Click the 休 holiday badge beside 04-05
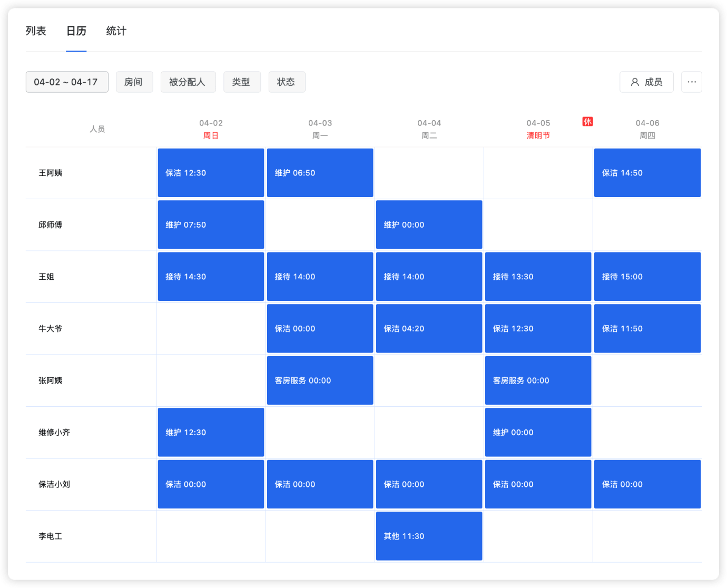The height and width of the screenshot is (588, 727). (x=587, y=121)
